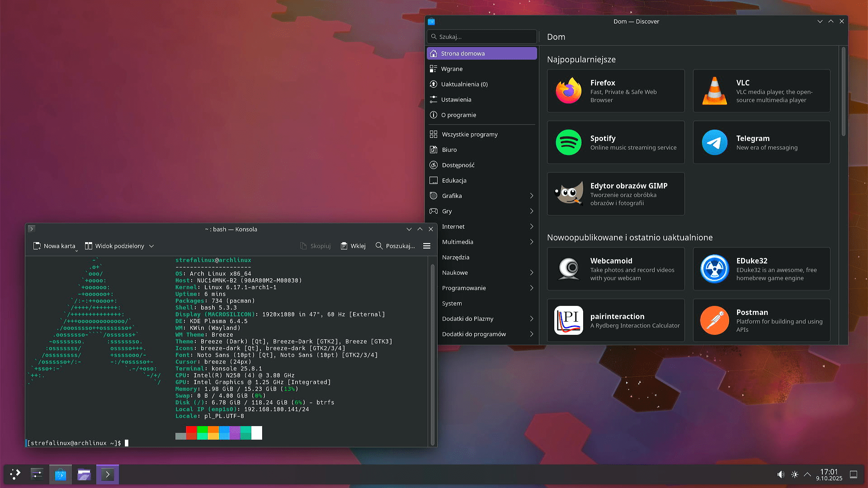This screenshot has height=488, width=868.
Task: Click Nowa karta button in Konsole
Action: [x=54, y=246]
